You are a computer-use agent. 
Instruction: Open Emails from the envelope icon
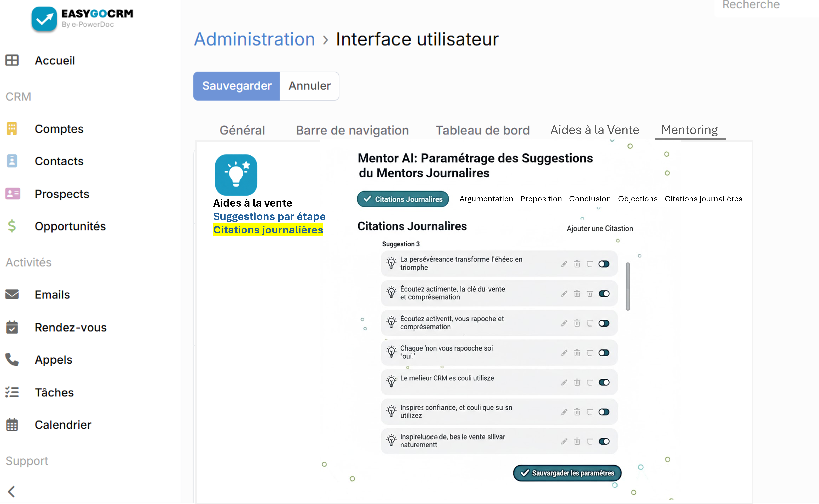[x=12, y=294]
